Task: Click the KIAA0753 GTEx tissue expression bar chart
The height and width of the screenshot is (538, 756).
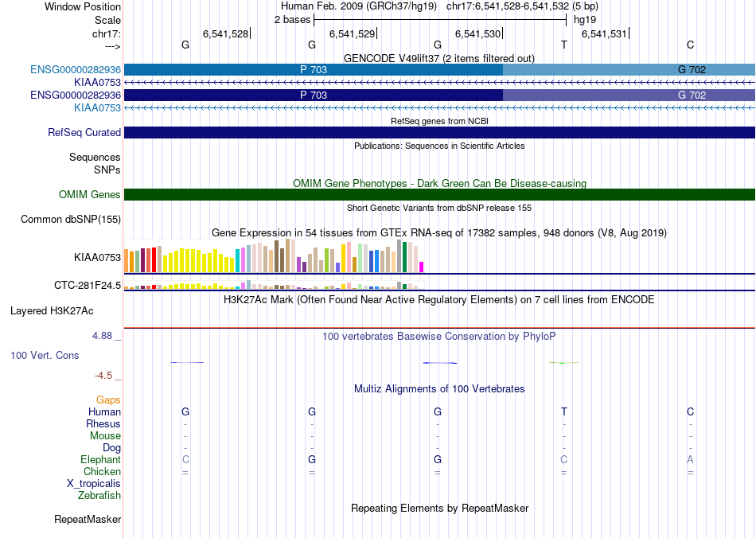Action: (274, 256)
